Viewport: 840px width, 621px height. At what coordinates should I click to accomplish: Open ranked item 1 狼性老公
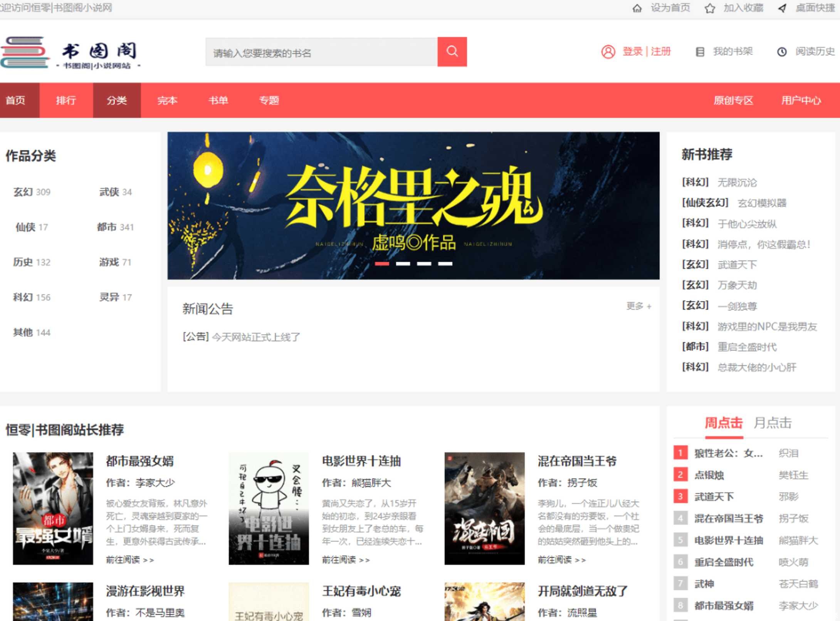click(x=728, y=453)
